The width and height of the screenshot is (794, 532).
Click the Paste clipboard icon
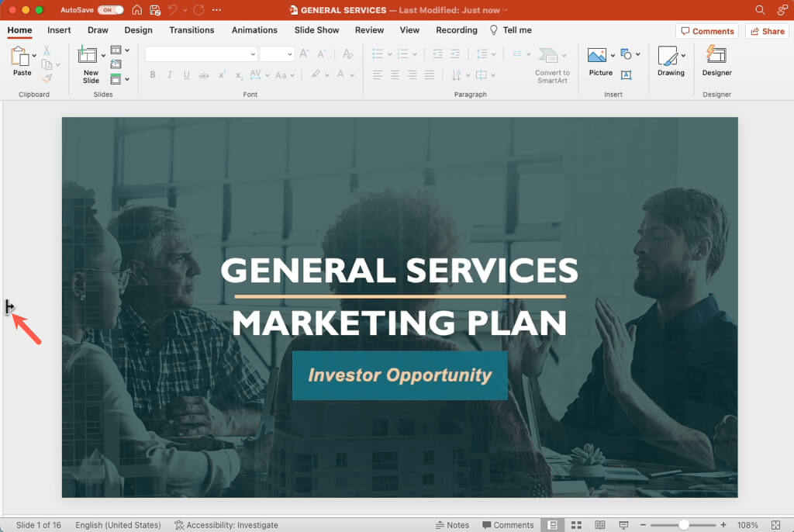click(x=20, y=56)
